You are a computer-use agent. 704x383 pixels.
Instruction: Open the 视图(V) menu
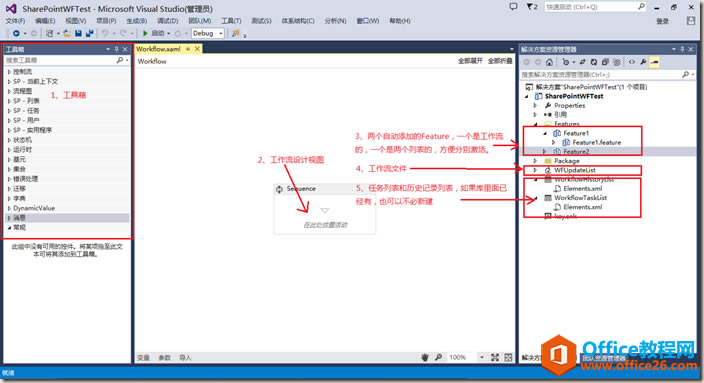[75, 21]
